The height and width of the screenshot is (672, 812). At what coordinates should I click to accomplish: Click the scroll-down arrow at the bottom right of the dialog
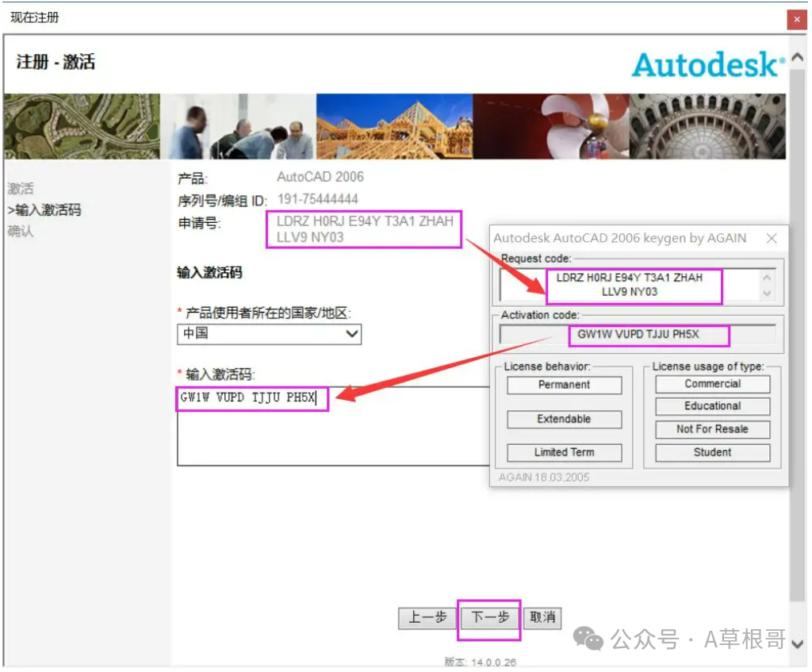point(797,641)
